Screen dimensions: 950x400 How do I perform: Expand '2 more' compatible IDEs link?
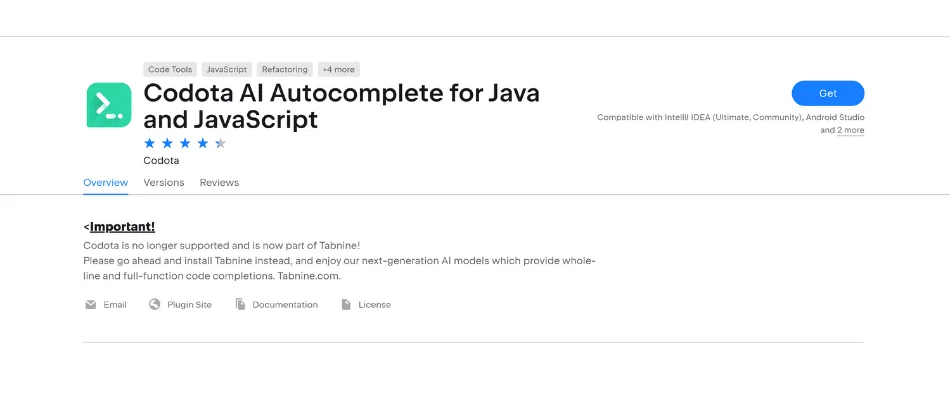[x=851, y=130]
